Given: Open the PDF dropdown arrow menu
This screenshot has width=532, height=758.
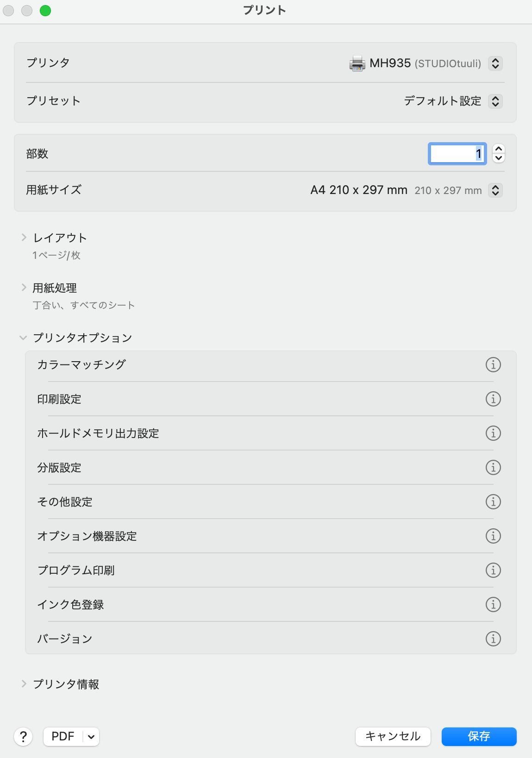Looking at the screenshot, I should tap(91, 737).
